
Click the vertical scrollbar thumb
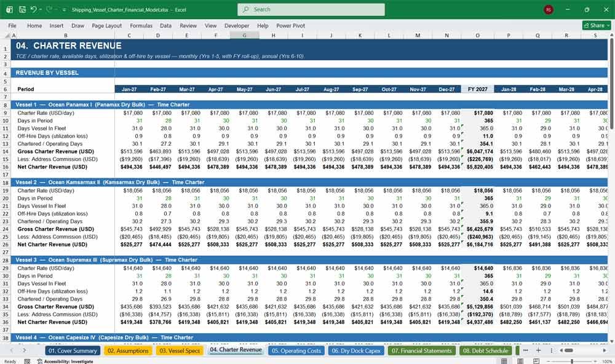pyautogui.click(x=611, y=84)
